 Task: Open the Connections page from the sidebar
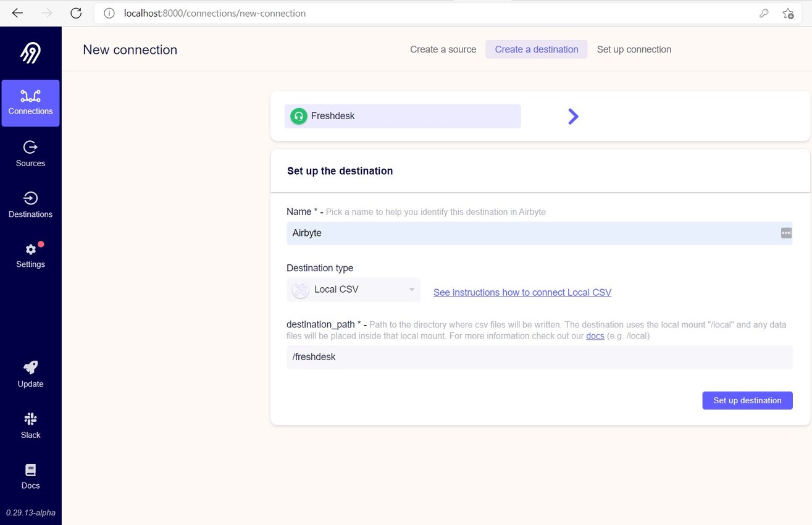30,103
